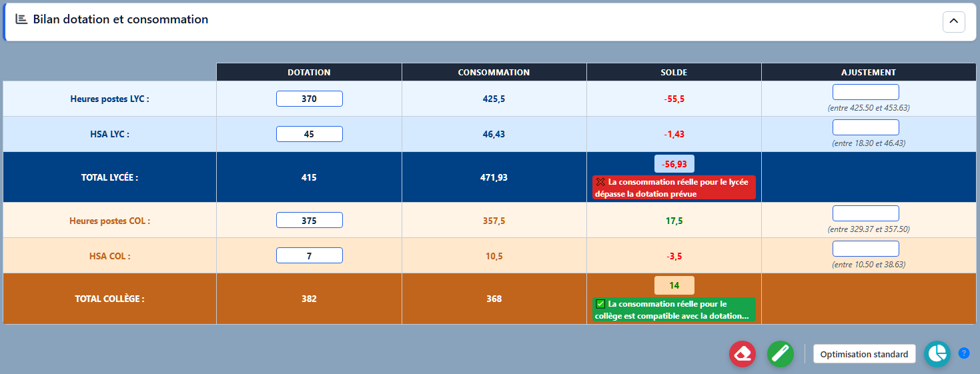Click the Heures postes COL row label
Screen dimensions: 980x374
pos(109,221)
